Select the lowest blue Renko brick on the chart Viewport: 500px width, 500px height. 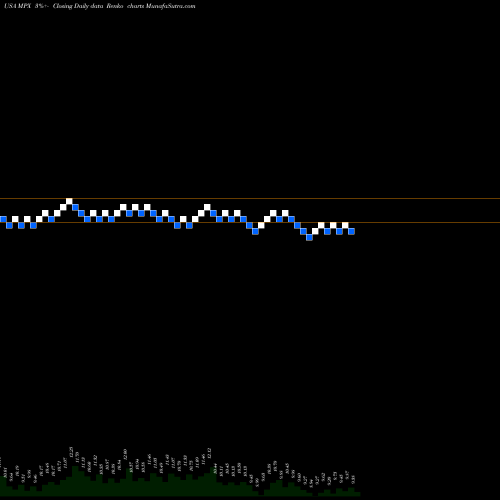pyautogui.click(x=309, y=237)
